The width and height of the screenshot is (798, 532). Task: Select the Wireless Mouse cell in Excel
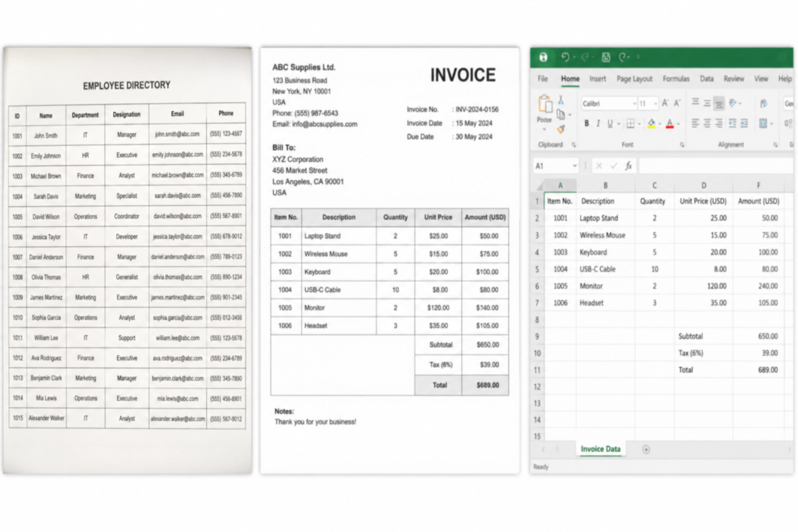pos(605,235)
